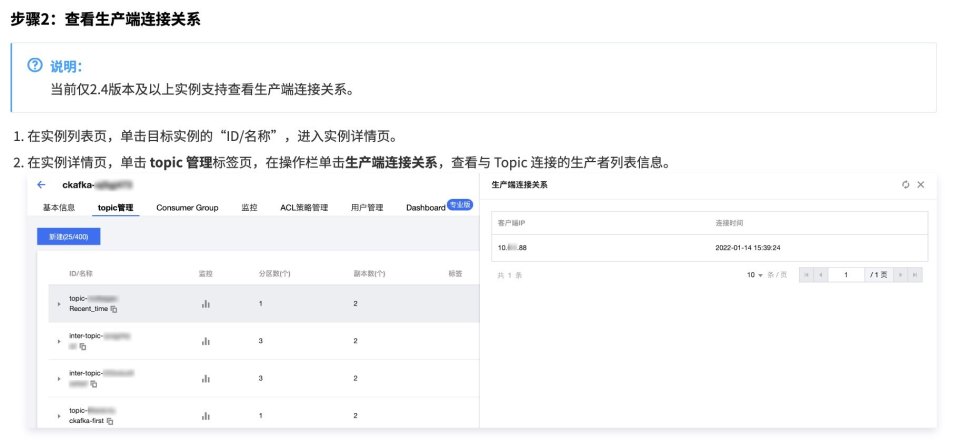Refresh the 生产端连接关系 panel
This screenshot has height=443, width=960.
(905, 185)
